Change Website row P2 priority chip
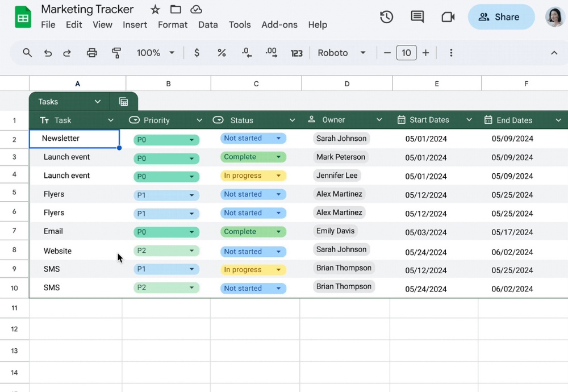 point(166,251)
